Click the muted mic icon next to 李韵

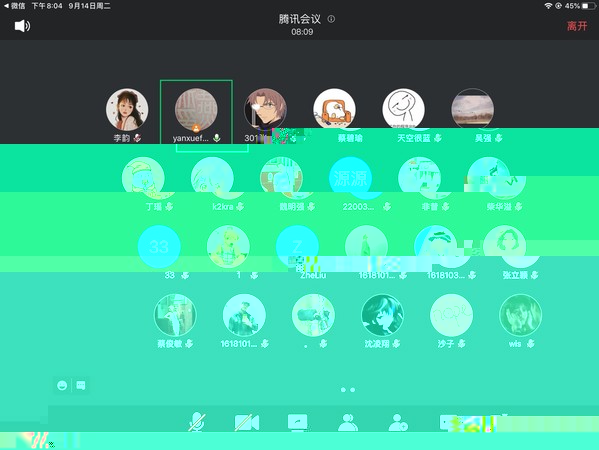pyautogui.click(x=137, y=138)
